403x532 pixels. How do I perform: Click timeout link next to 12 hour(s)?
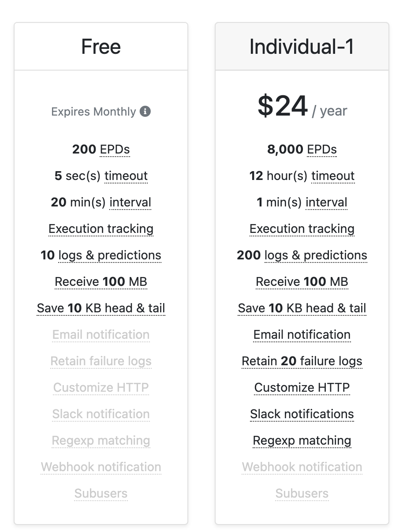333,176
